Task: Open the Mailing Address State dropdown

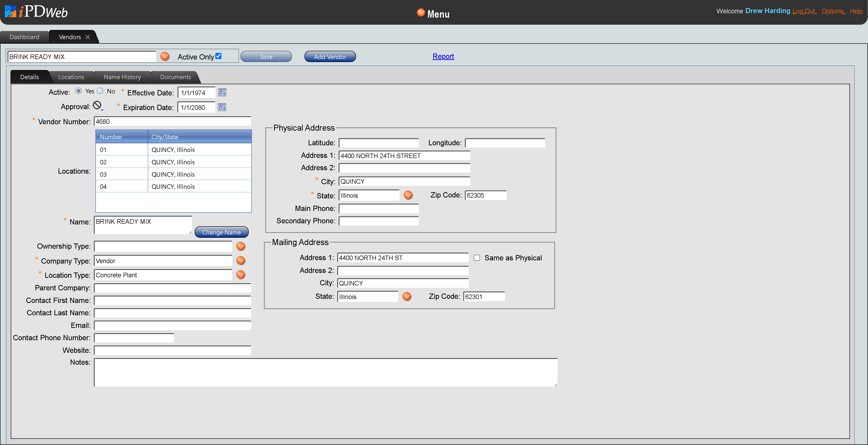Action: (x=407, y=297)
